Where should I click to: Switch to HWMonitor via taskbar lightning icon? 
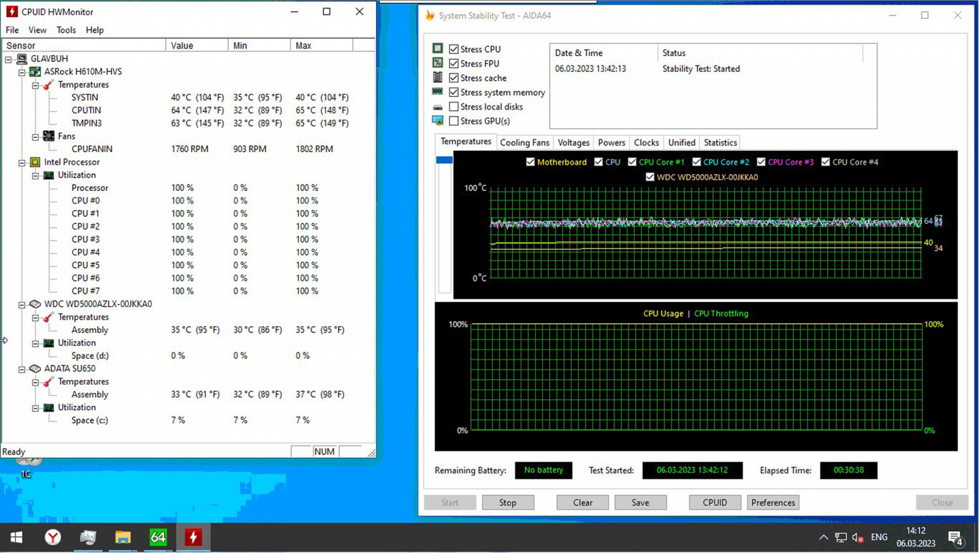click(193, 538)
